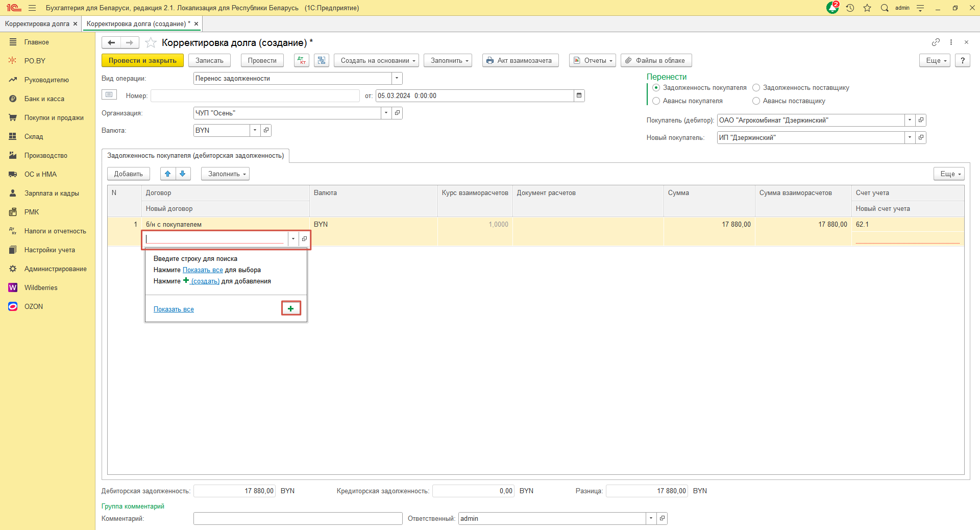Open the history clock icon
The height and width of the screenshot is (530, 980).
click(x=850, y=8)
